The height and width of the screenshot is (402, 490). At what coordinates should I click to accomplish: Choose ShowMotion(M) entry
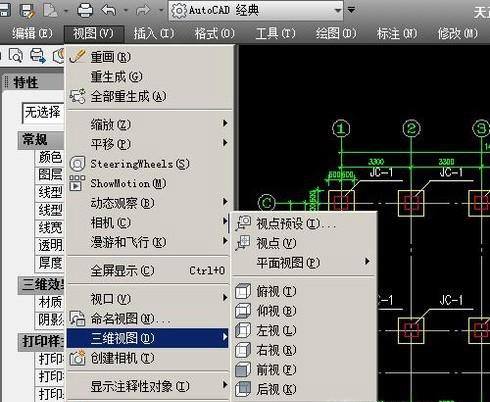(149, 183)
